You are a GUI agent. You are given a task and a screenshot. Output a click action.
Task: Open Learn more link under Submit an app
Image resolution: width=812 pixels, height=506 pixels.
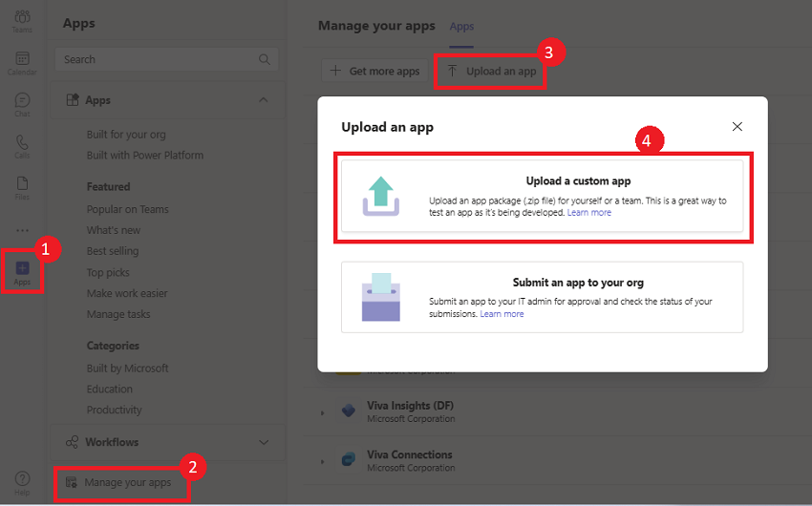tap(502, 314)
